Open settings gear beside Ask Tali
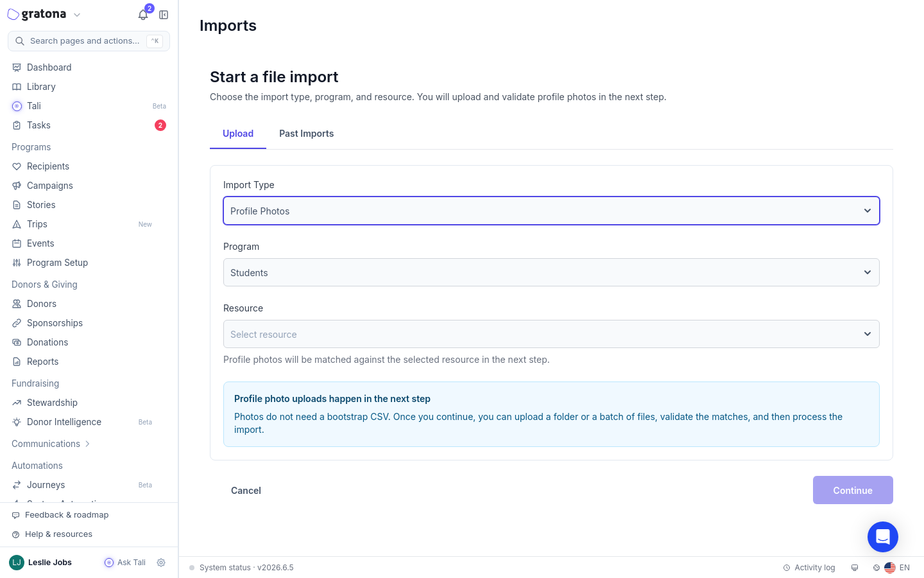The width and height of the screenshot is (924, 578). tap(161, 563)
